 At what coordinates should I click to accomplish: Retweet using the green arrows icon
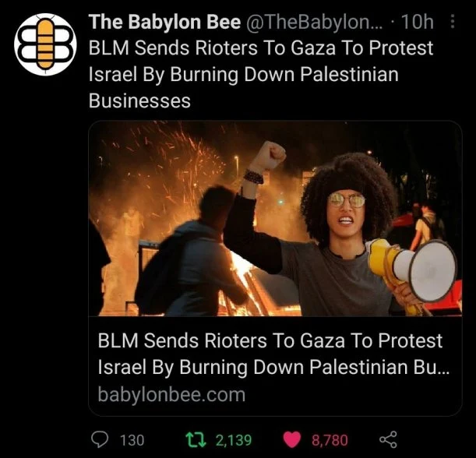point(196,440)
